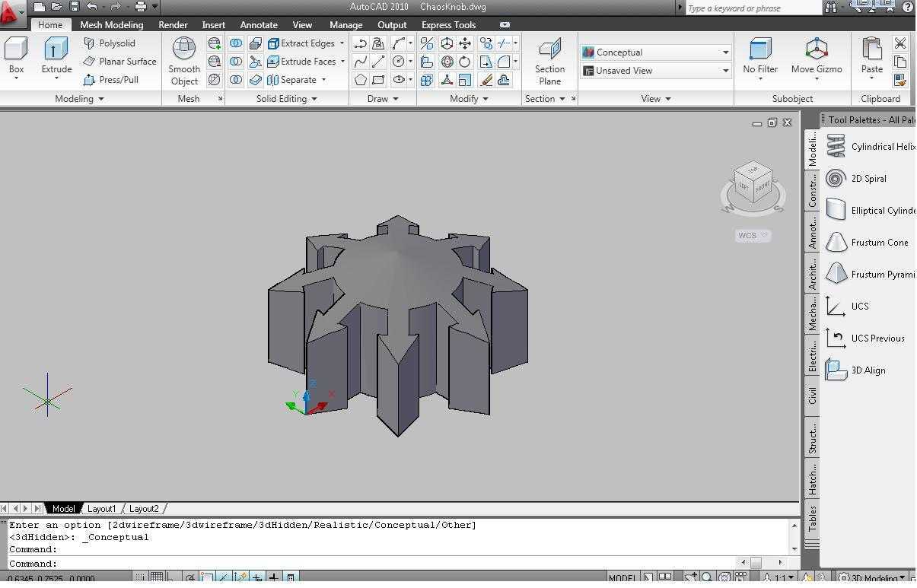Click the command line input field
This screenshot has width=917, height=588.
pyautogui.click(x=396, y=564)
